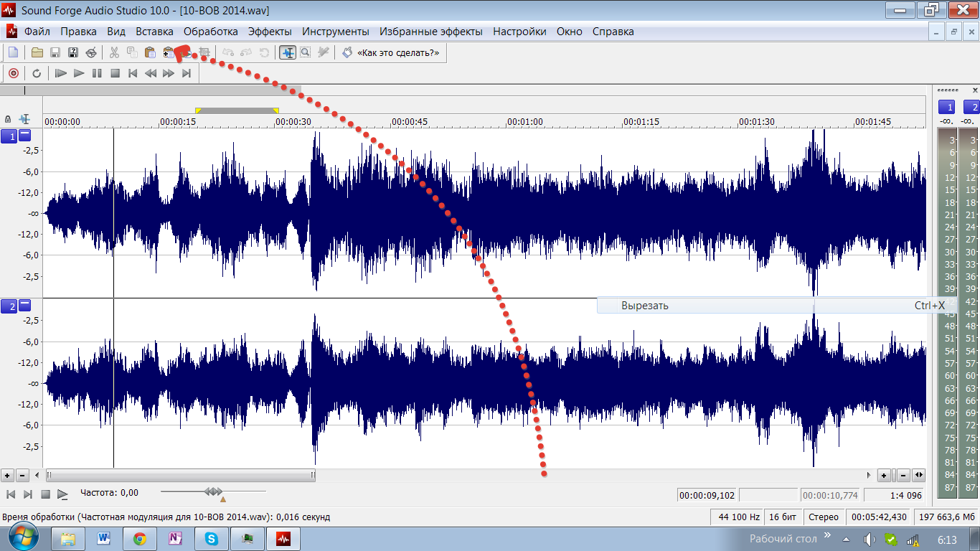Open the Правка menu

point(79,32)
